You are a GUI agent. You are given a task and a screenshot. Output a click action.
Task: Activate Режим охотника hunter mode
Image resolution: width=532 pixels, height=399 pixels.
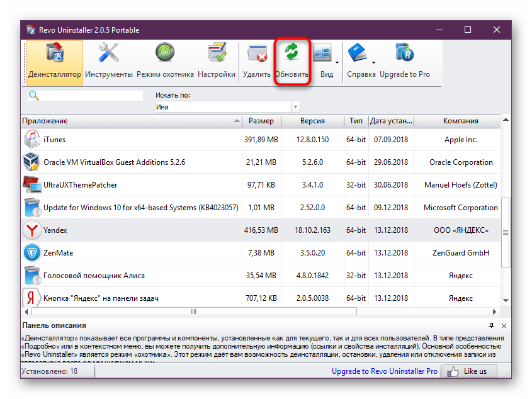tap(165, 62)
